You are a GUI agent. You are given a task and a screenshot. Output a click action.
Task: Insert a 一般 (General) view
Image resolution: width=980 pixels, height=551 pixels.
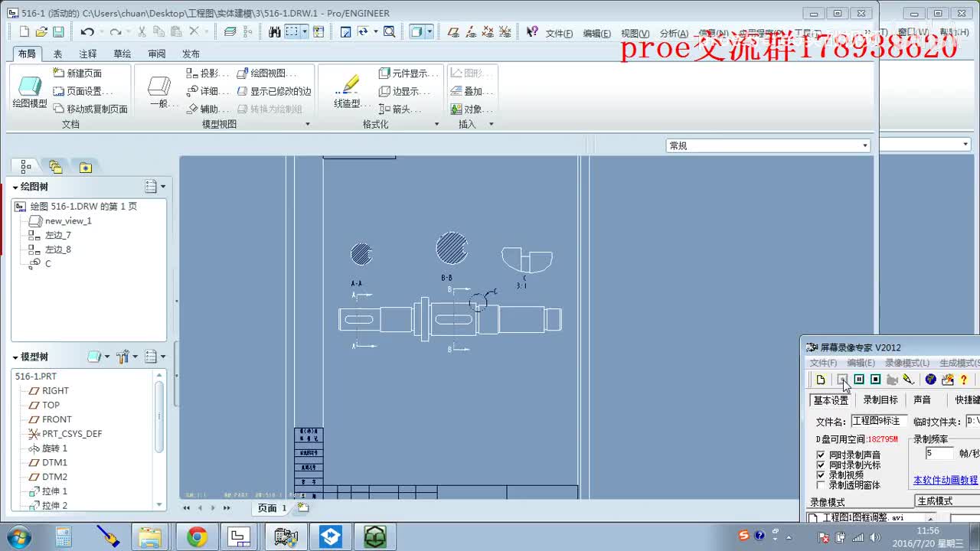(x=159, y=91)
